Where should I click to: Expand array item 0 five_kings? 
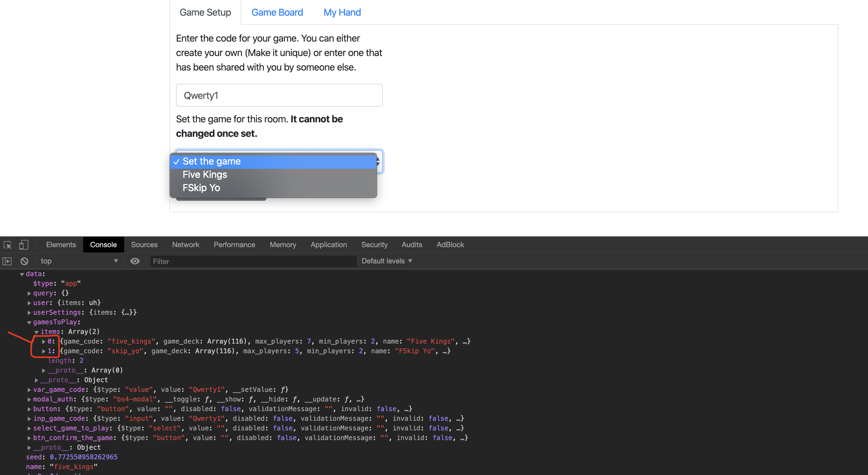44,341
